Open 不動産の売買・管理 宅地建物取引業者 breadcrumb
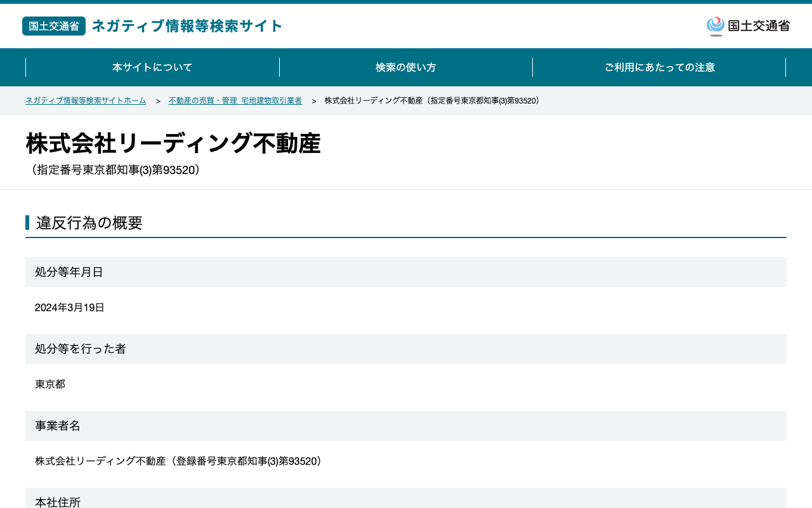This screenshot has width=812, height=508. click(235, 101)
